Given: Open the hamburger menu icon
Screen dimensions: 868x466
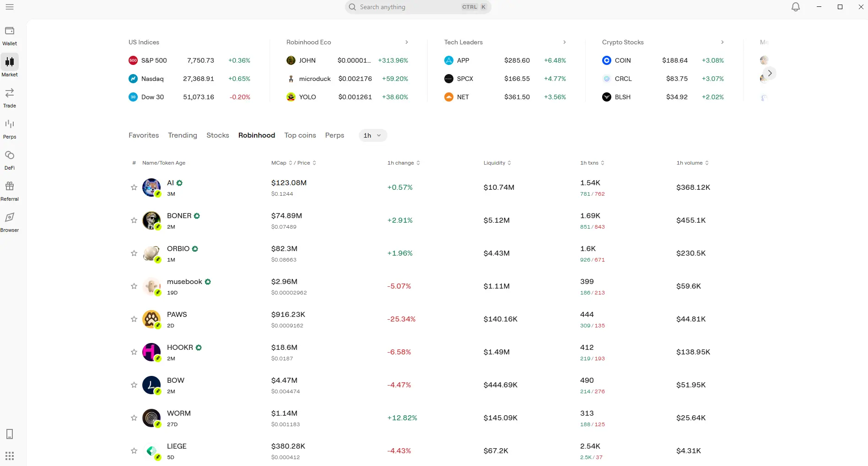Looking at the screenshot, I should coord(10,7).
